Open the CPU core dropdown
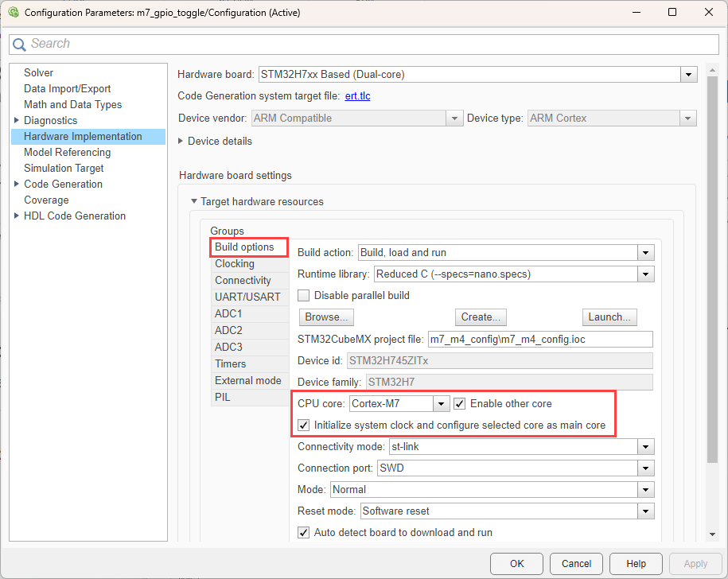Screen dimensions: 728x579 pos(442,404)
